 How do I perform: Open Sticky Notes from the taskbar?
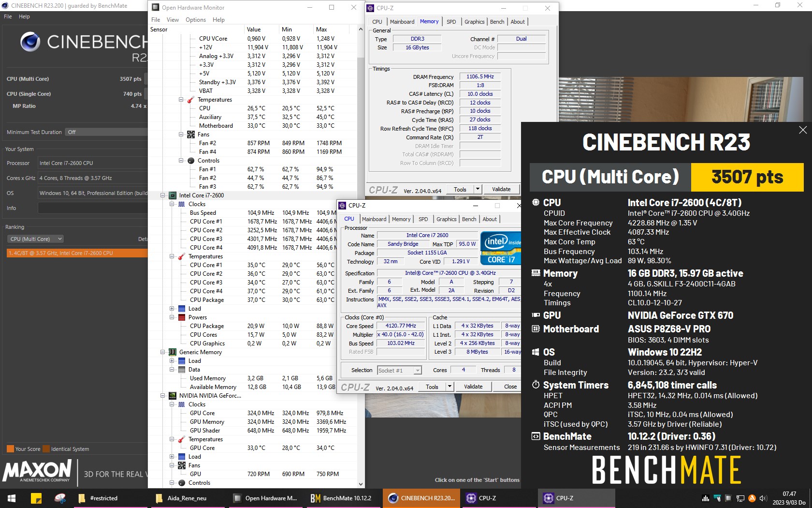36,498
